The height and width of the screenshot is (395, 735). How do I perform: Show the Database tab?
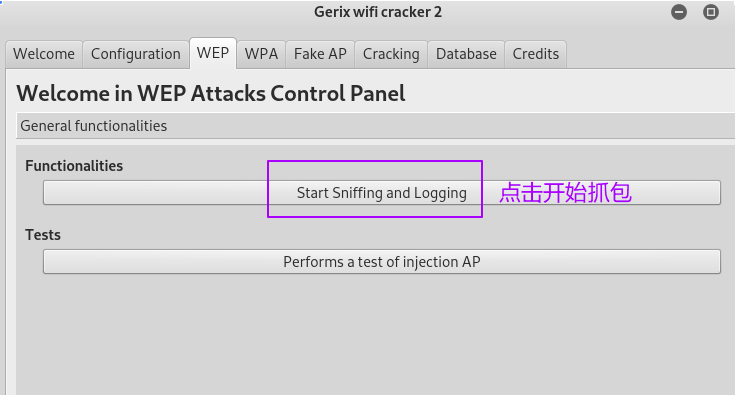(x=466, y=54)
